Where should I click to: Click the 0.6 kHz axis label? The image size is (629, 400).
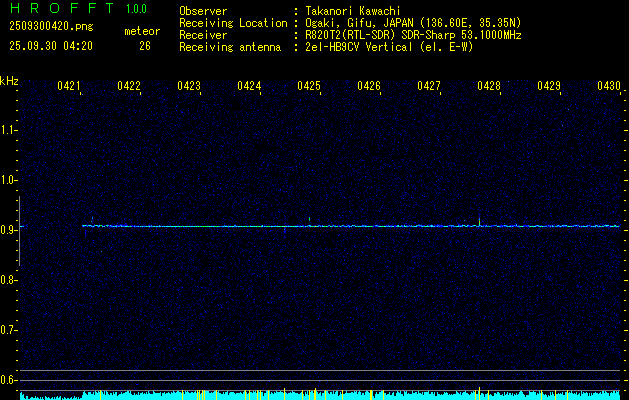[x=8, y=380]
